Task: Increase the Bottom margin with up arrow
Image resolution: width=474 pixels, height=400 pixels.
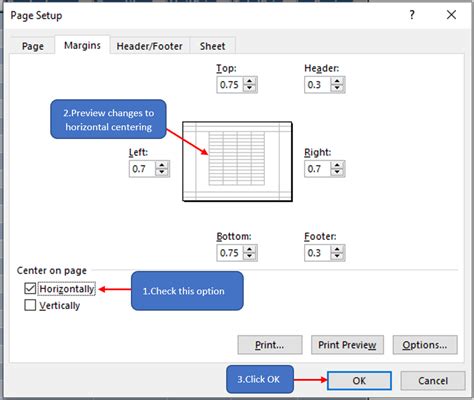Action: [x=250, y=249]
